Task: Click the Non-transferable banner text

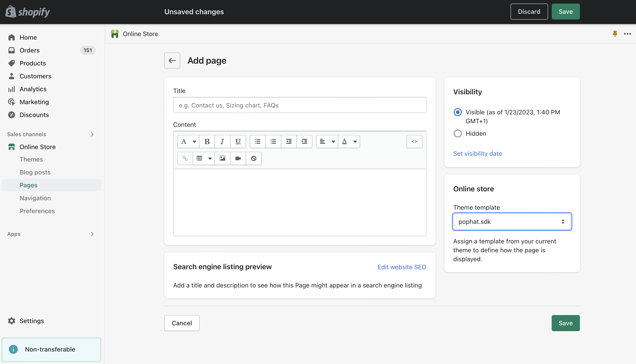Action: click(x=50, y=349)
